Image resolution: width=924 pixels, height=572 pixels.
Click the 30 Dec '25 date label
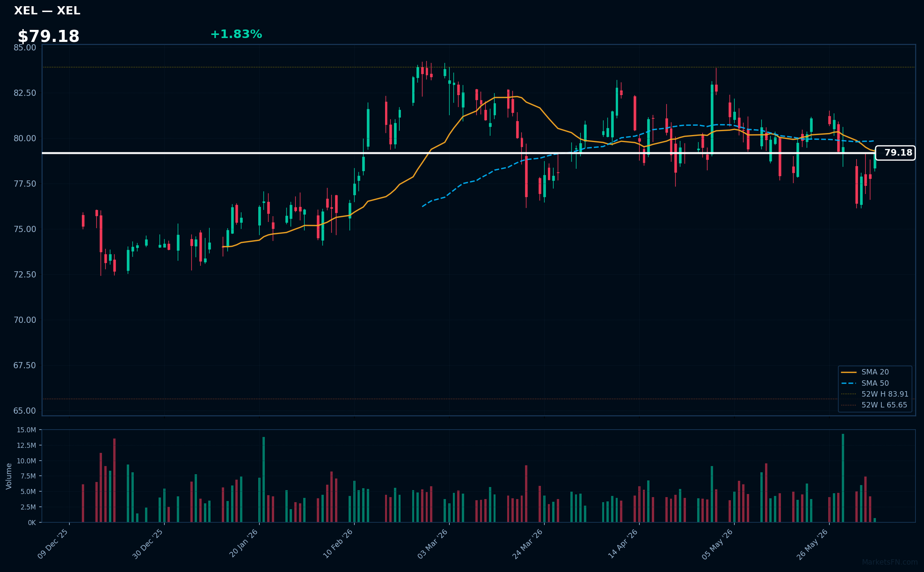pyautogui.click(x=148, y=544)
